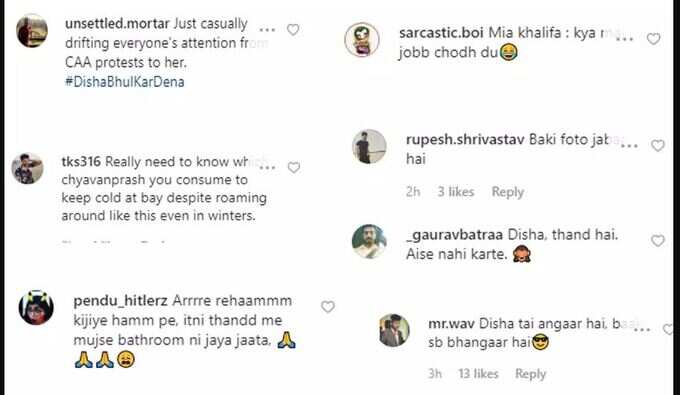Heart the rupesh.shrivastav comment
This screenshot has height=395, width=680.
(x=658, y=146)
